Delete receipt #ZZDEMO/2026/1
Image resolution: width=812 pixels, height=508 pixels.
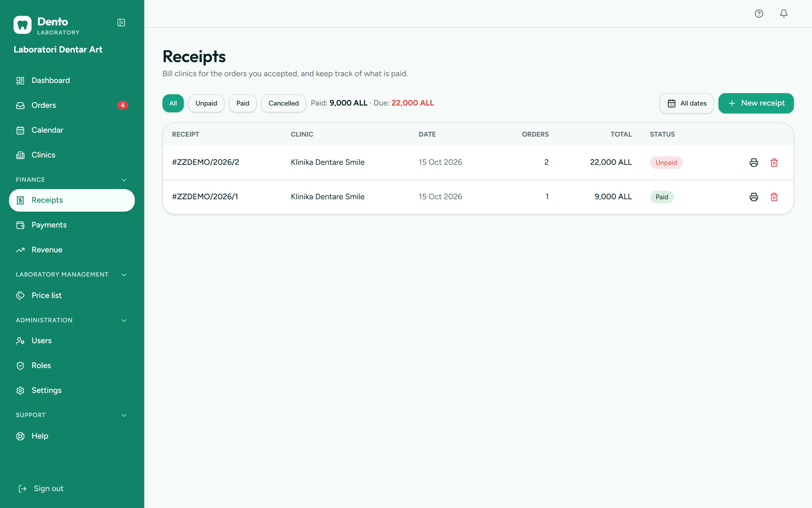coord(774,197)
